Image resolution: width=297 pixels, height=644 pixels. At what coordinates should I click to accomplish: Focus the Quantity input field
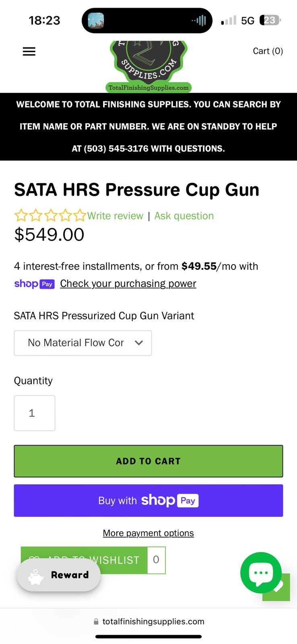point(35,413)
